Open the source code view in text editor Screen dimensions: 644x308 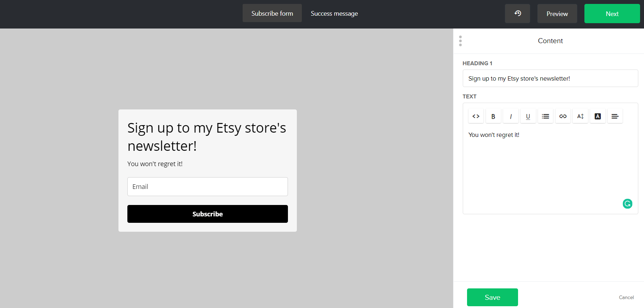pyautogui.click(x=476, y=116)
